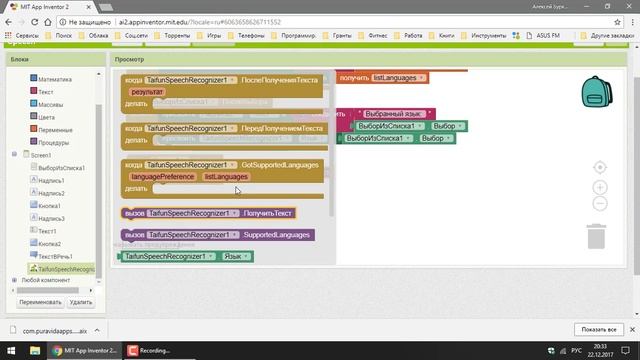Bookmark this page with the star
This screenshot has height=360, width=640.
(x=617, y=22)
